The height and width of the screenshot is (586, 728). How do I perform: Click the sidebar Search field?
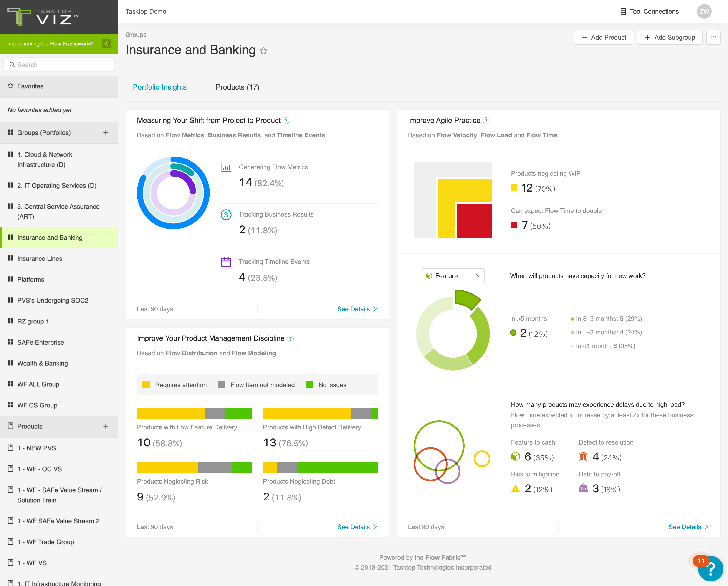[x=59, y=65]
